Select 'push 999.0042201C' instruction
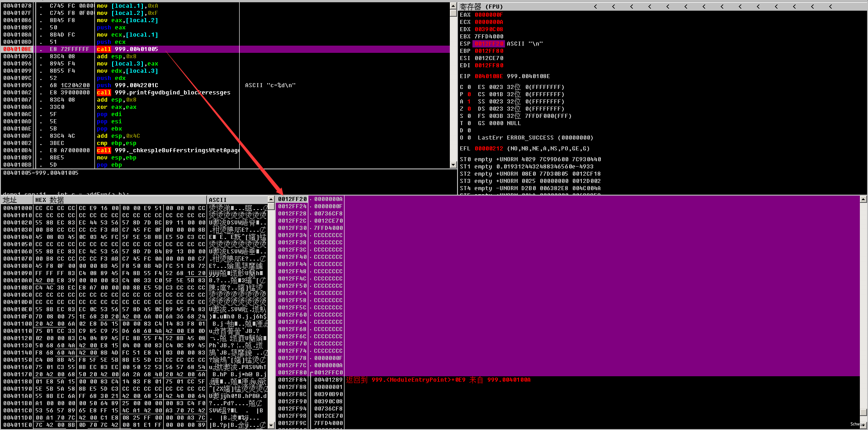This screenshot has height=430, width=868. [x=127, y=85]
